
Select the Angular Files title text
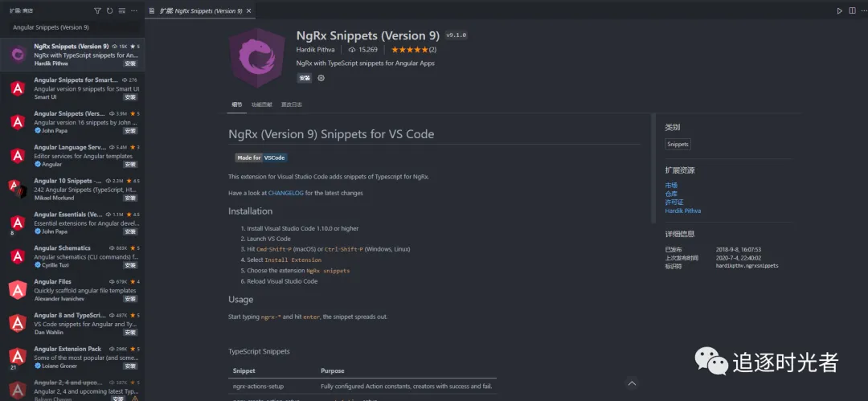click(x=52, y=282)
